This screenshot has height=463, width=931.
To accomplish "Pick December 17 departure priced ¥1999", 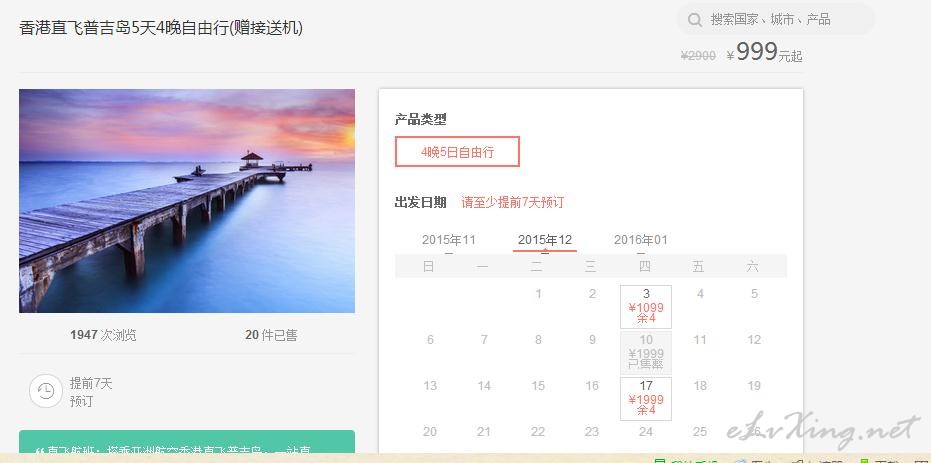I will pos(646,399).
